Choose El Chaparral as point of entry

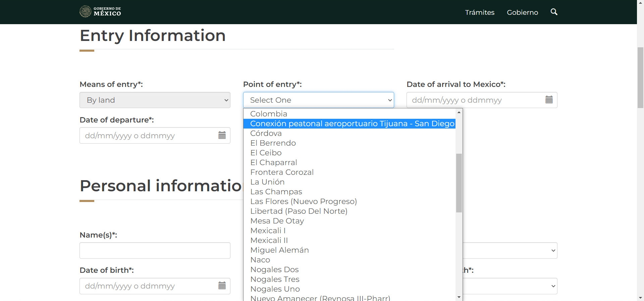[x=274, y=163]
